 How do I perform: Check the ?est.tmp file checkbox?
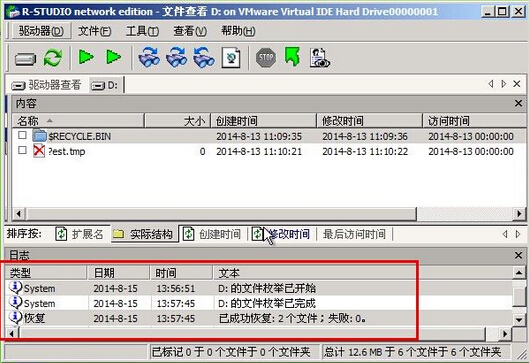[x=22, y=150]
